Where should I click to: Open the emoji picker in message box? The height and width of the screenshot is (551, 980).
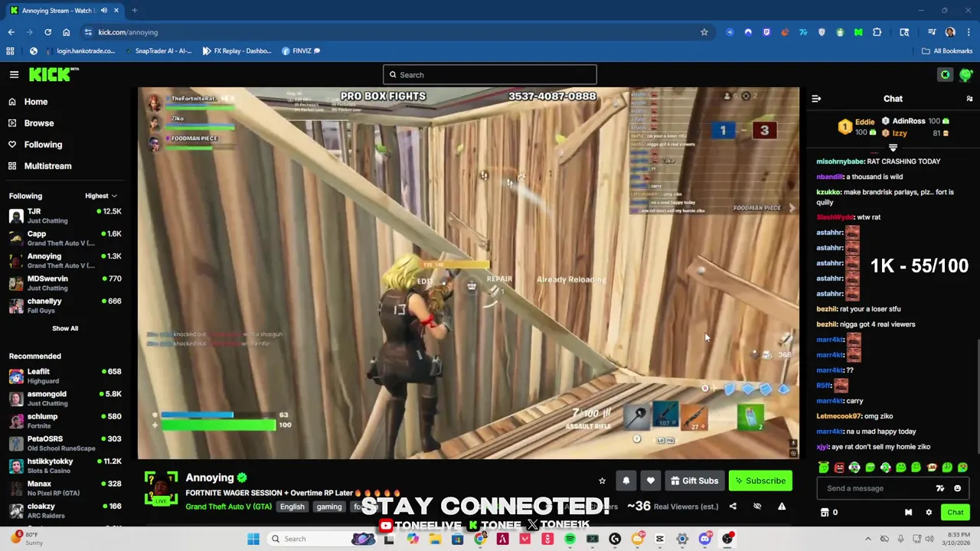click(957, 488)
